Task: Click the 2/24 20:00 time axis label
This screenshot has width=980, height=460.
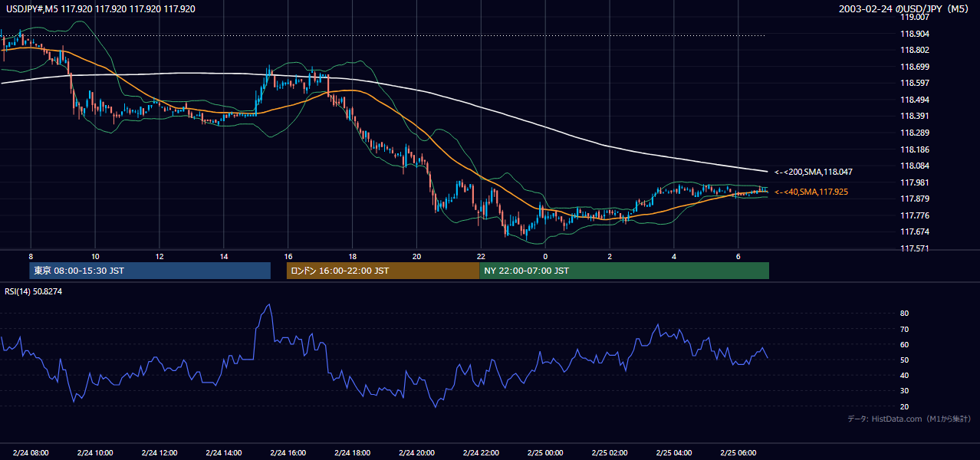Action: (x=417, y=453)
